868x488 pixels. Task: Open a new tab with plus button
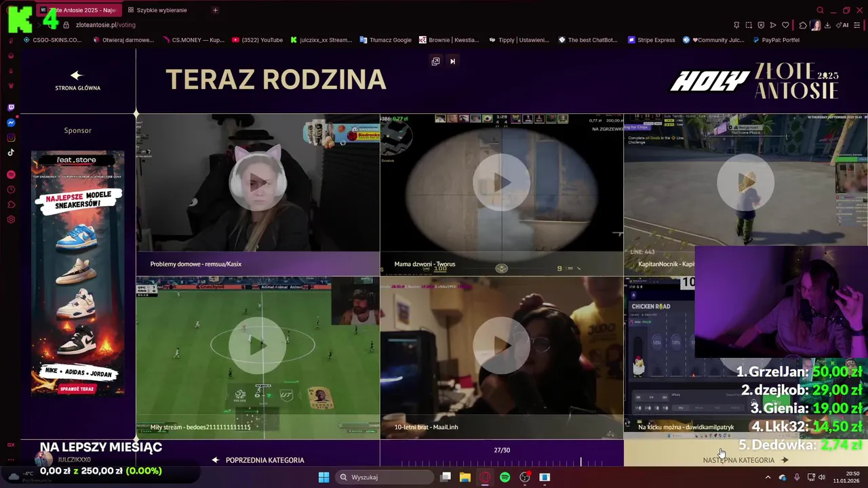[x=215, y=10]
